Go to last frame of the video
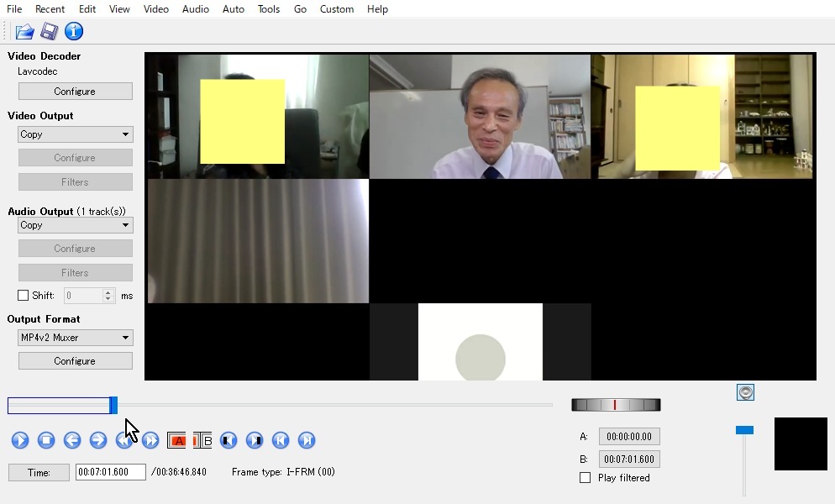Image resolution: width=835 pixels, height=504 pixels. 307,440
